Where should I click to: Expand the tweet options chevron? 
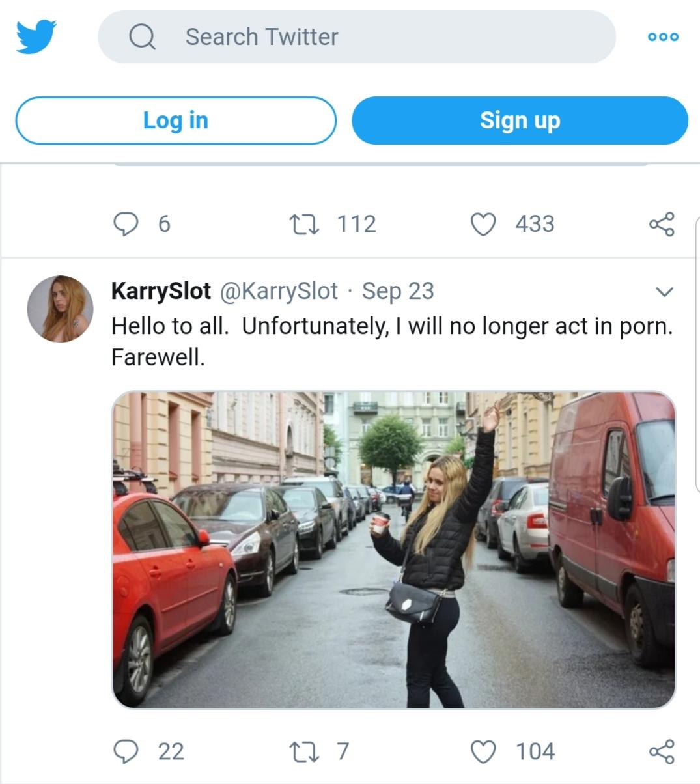click(664, 291)
